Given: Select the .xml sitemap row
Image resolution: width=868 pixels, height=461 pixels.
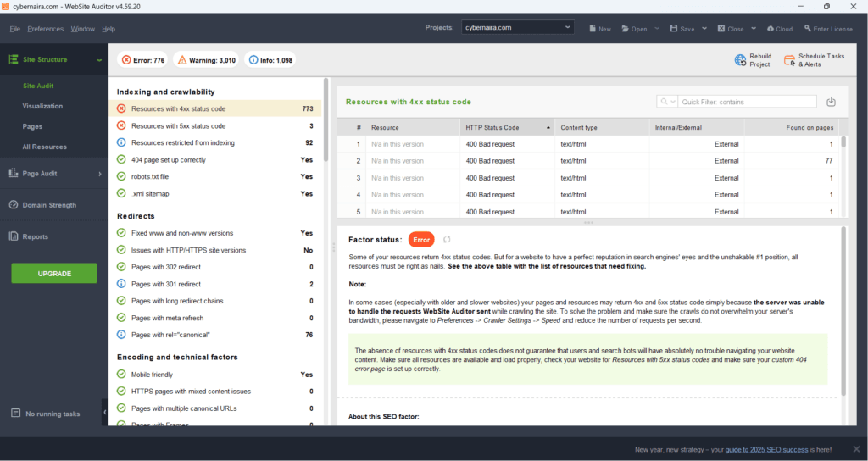Looking at the screenshot, I should click(215, 194).
